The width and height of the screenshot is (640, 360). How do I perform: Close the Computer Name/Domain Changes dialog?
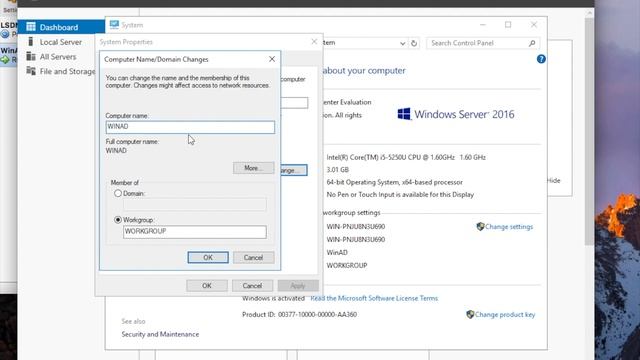[x=272, y=59]
